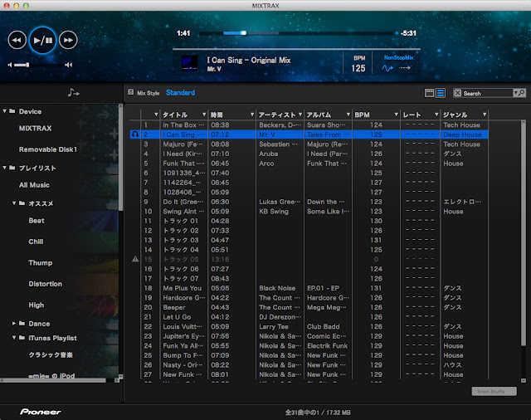
Task: Click artist 'KB Swing' in row 10
Action: coord(274,212)
